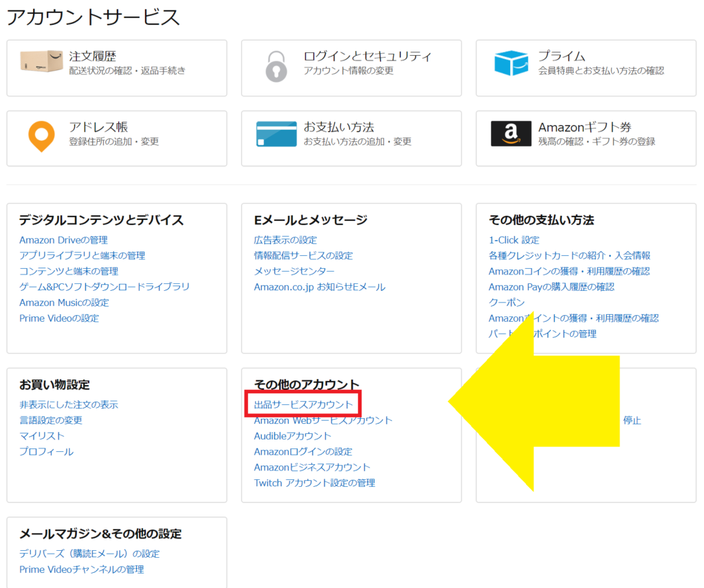Open Amazon Musicの設定
The image size is (704, 588).
[64, 303]
